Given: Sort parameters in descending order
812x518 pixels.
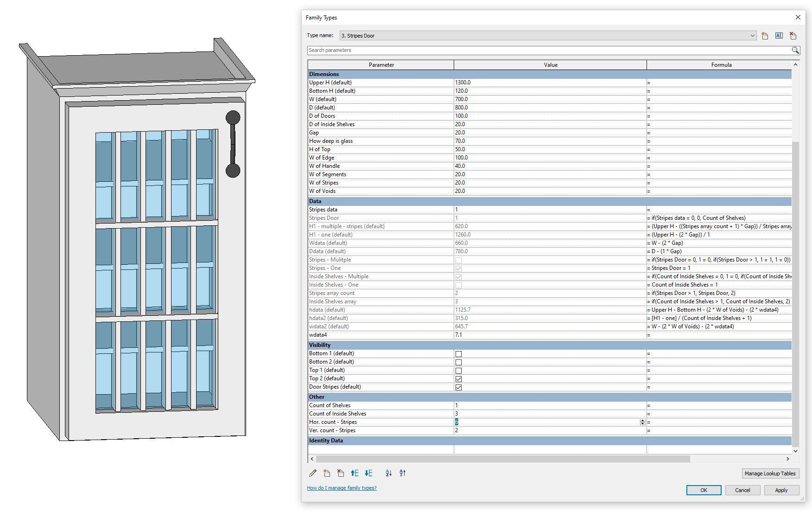Looking at the screenshot, I should [x=402, y=473].
